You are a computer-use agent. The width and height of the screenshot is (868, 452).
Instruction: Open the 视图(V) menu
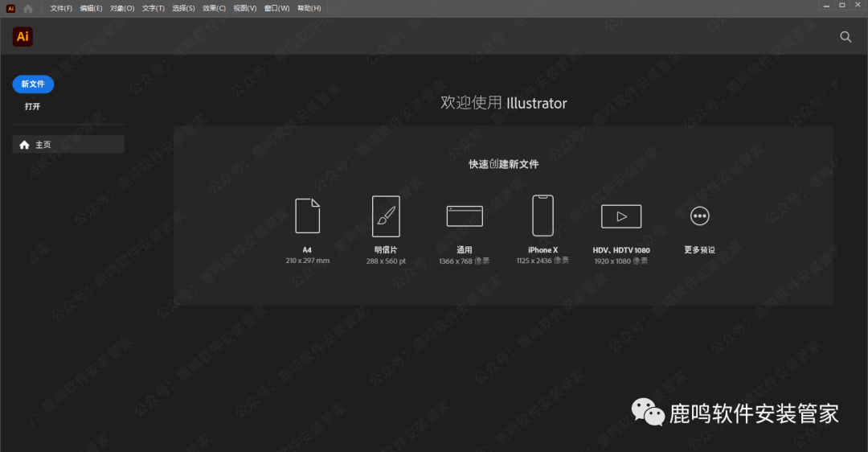tap(244, 8)
